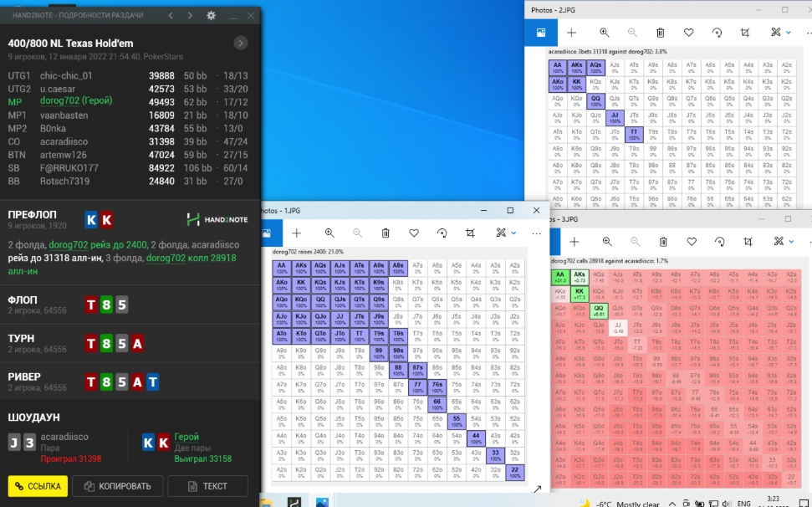Zoom in on Photos 1.JPG

(329, 233)
